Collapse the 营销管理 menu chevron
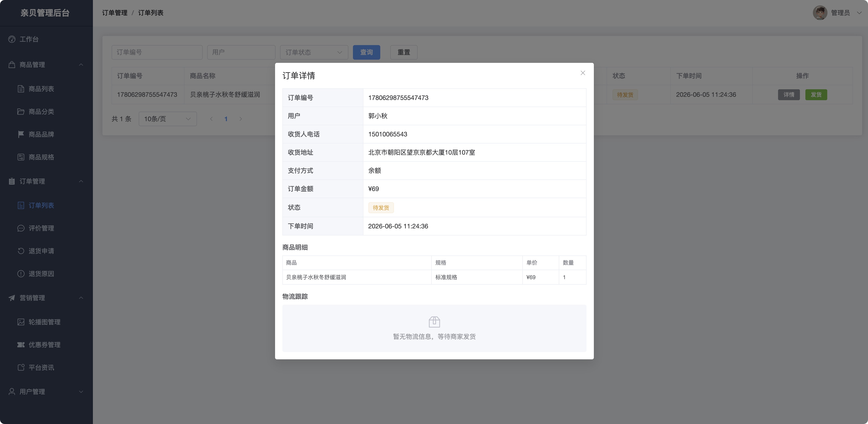This screenshot has height=424, width=868. (x=81, y=298)
